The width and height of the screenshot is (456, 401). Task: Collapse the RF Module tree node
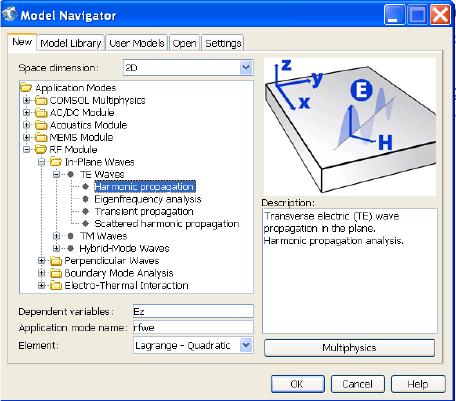26,150
